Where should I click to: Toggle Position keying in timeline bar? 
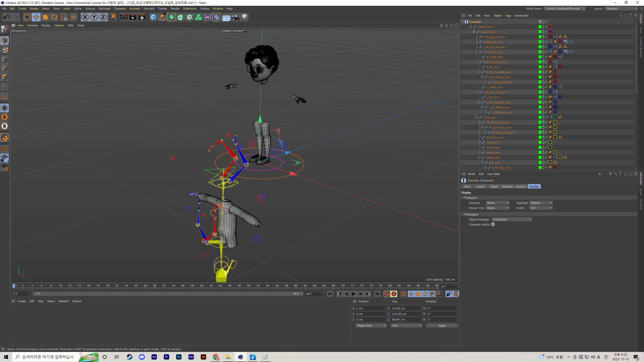point(411,294)
